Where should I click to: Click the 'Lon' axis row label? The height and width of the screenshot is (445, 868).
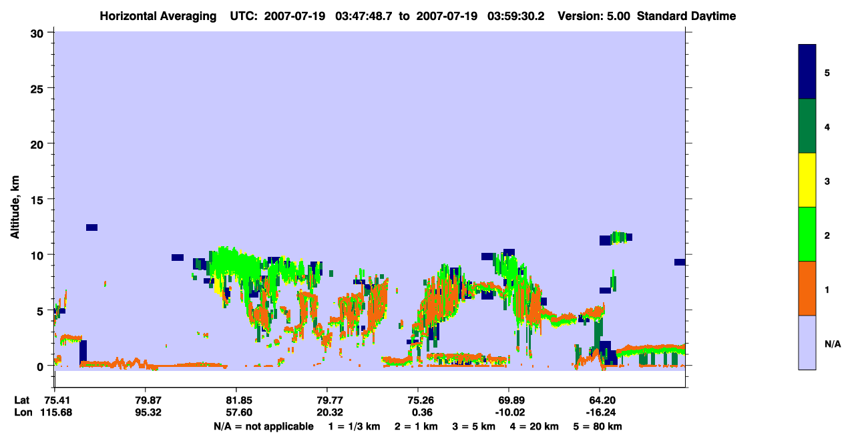(x=22, y=412)
